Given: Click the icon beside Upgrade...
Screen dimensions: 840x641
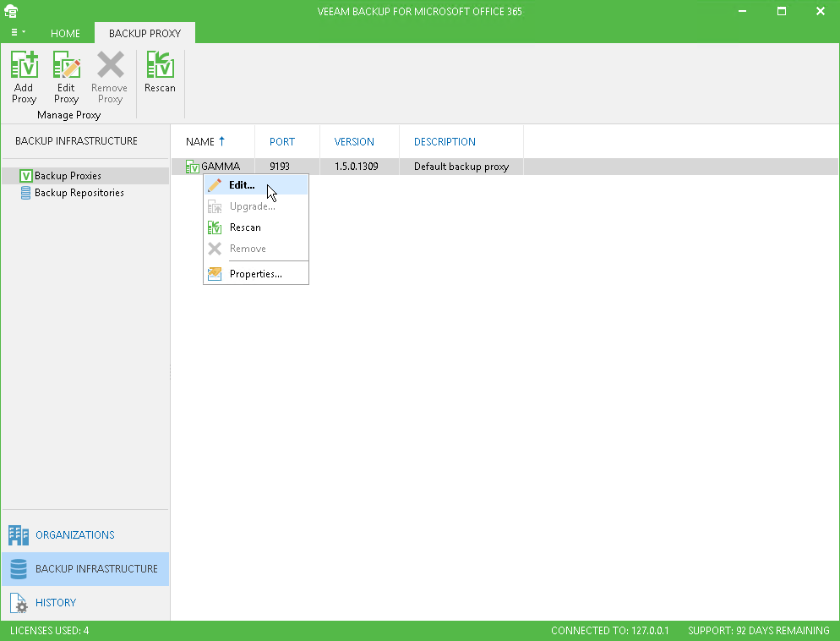Looking at the screenshot, I should [215, 206].
